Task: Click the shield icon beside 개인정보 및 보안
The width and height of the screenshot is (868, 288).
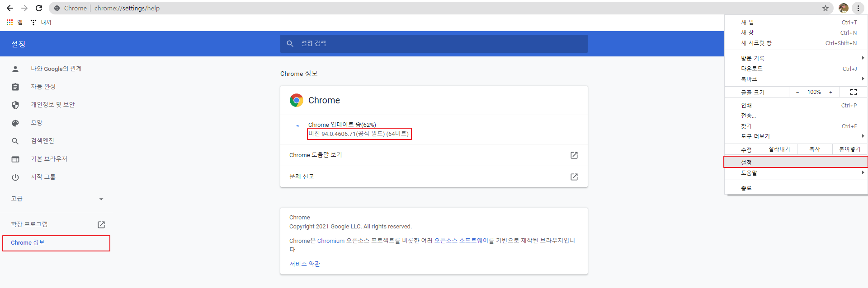Action: pos(15,105)
